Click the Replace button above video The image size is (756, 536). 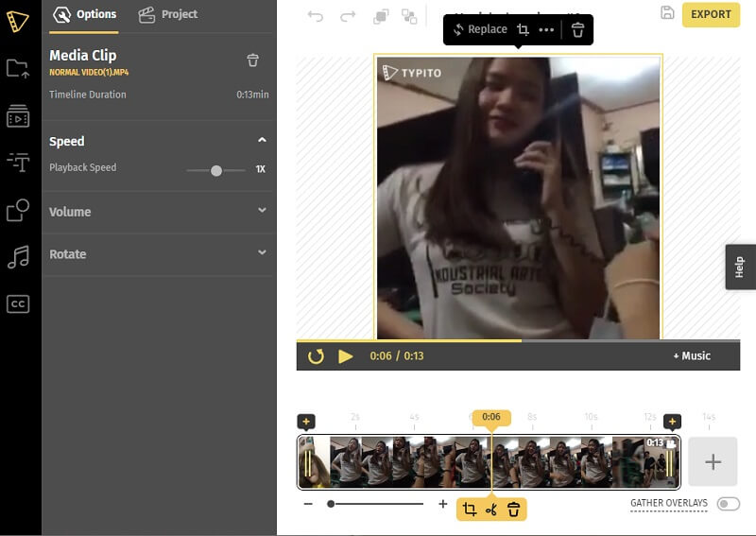tap(480, 29)
